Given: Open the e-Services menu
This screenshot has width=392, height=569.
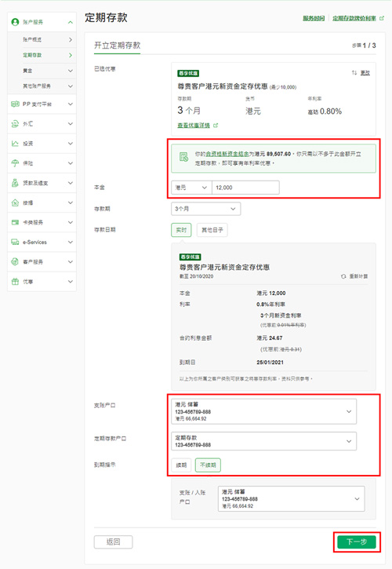Looking at the screenshot, I should [x=42, y=242].
